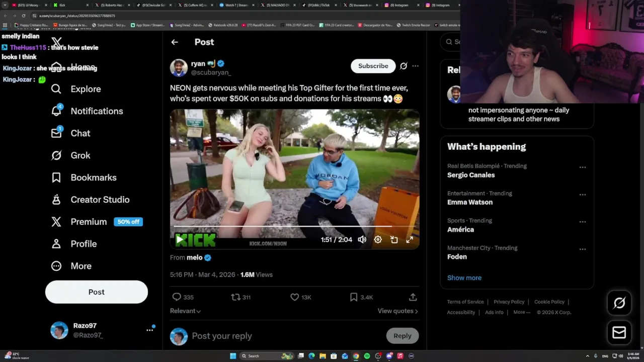
Task: Share the post
Action: coord(413,297)
